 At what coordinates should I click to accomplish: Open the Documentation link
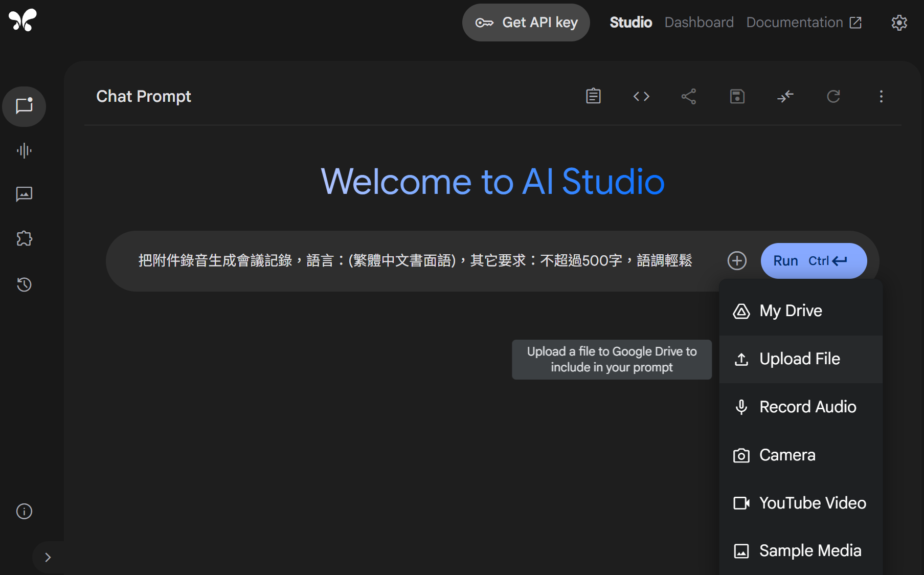pyautogui.click(x=804, y=23)
